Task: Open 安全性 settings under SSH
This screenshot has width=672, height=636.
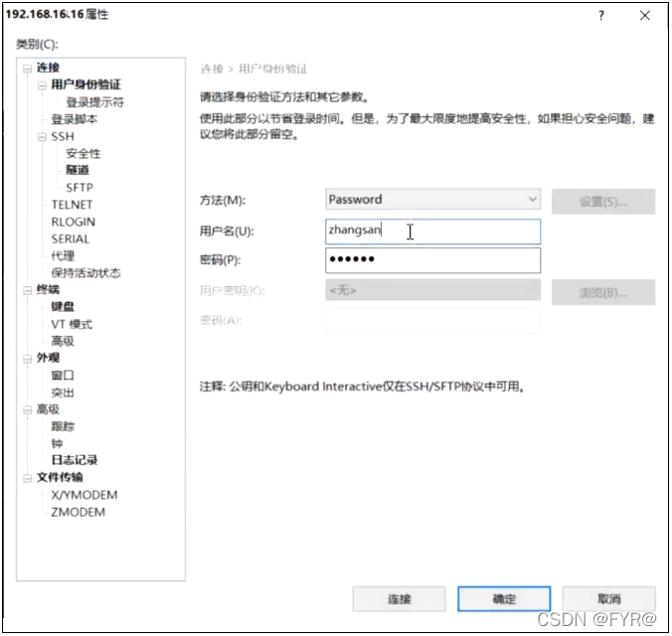Action: (x=84, y=153)
